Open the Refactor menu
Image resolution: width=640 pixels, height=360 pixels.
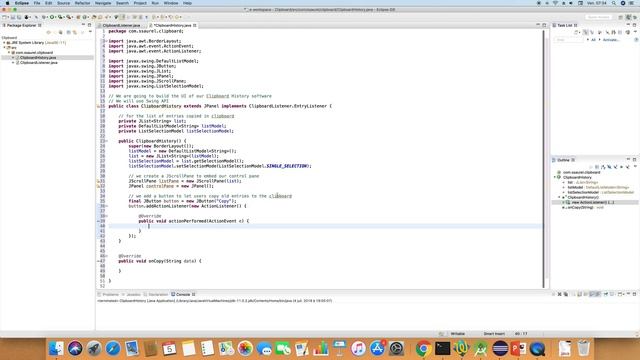pos(82,3)
